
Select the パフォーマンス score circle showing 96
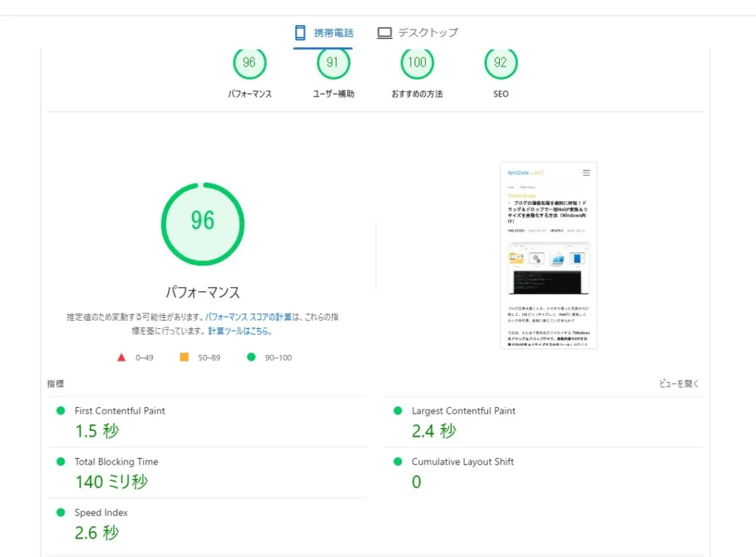click(250, 63)
